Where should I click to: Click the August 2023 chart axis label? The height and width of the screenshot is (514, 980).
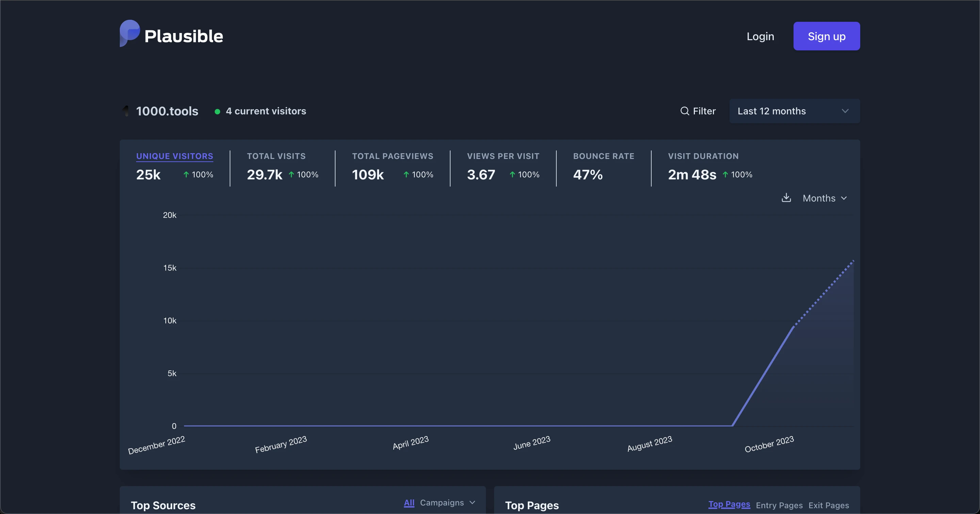tap(649, 444)
